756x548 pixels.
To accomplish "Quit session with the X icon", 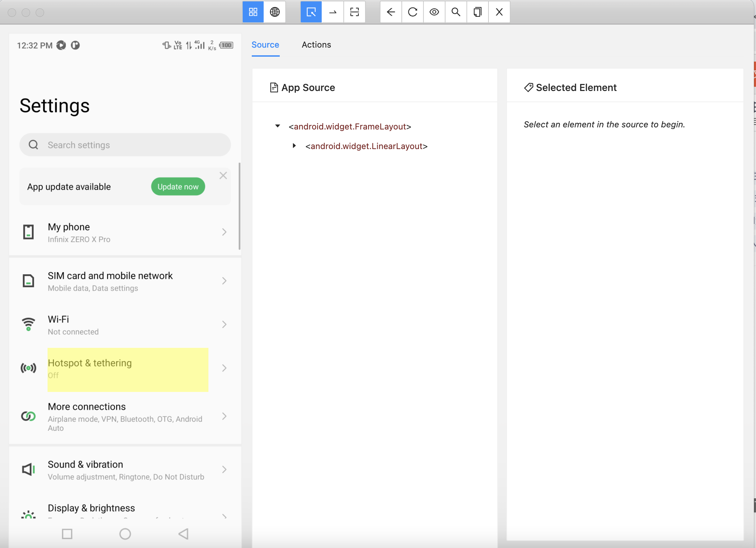I will [x=499, y=12].
